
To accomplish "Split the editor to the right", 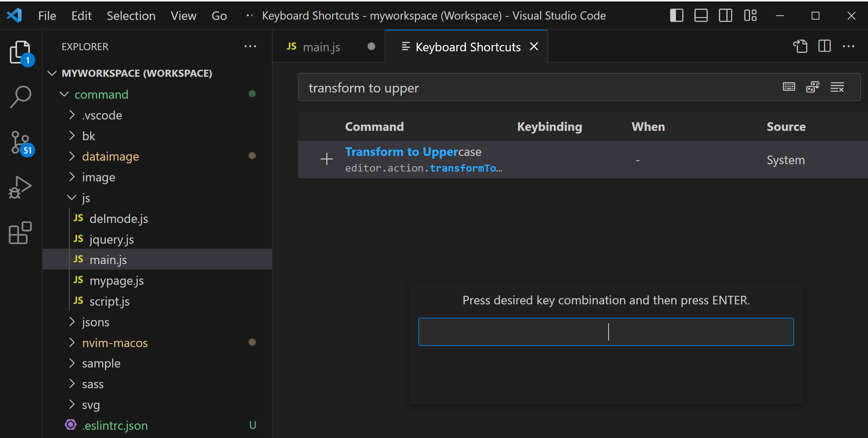I will 825,46.
